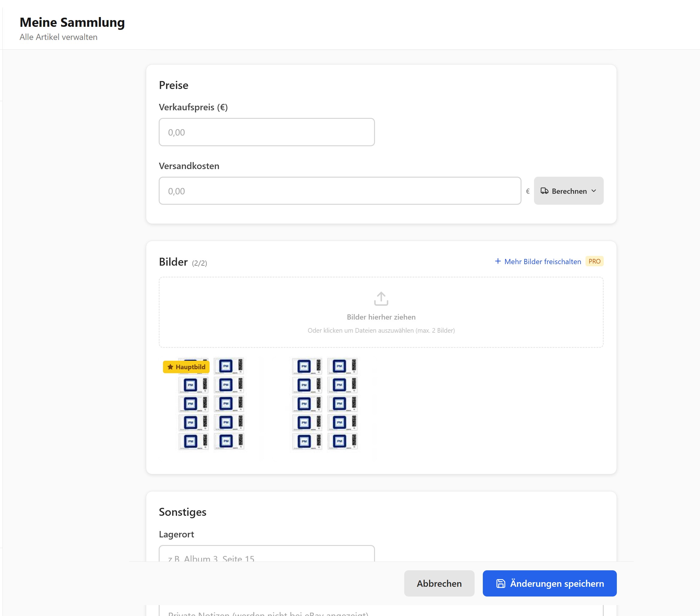The width and height of the screenshot is (700, 616).
Task: Click the 'Bilder hierher ziehen' dropzone text
Action: [381, 317]
